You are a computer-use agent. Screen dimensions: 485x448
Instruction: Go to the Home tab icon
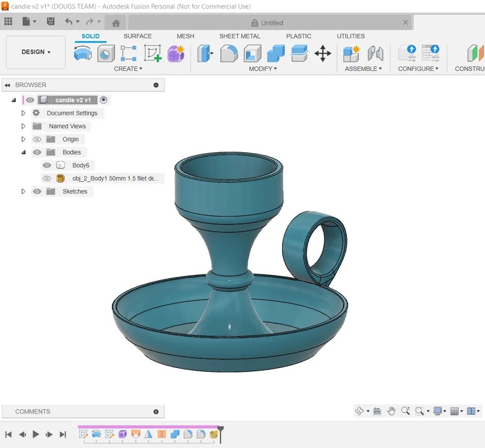click(x=116, y=23)
